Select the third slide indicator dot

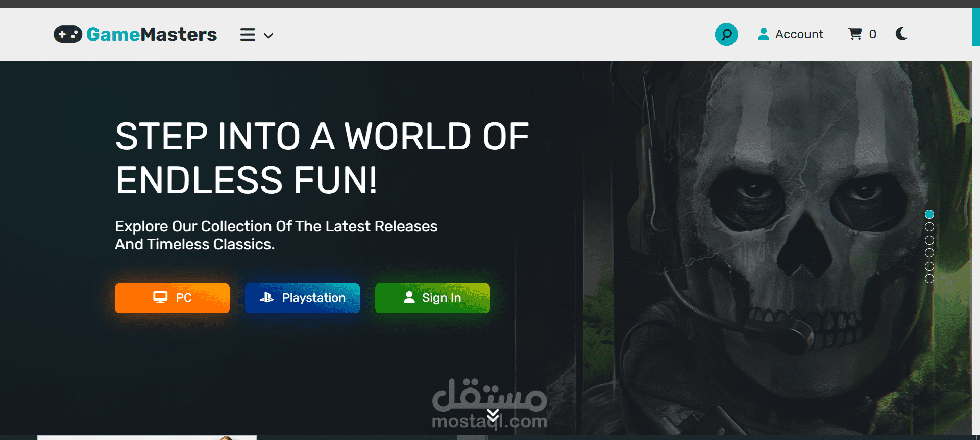pos(929,240)
